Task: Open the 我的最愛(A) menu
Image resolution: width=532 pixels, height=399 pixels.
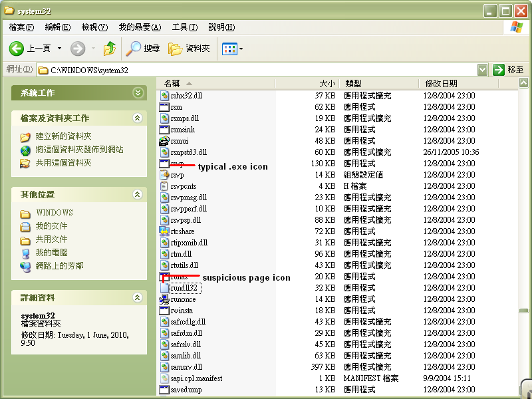Action: click(140, 27)
